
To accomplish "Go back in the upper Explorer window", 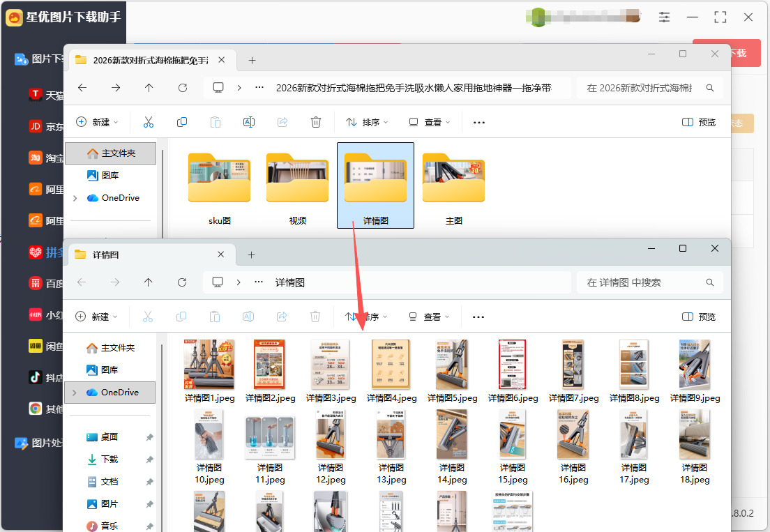I will coord(82,88).
